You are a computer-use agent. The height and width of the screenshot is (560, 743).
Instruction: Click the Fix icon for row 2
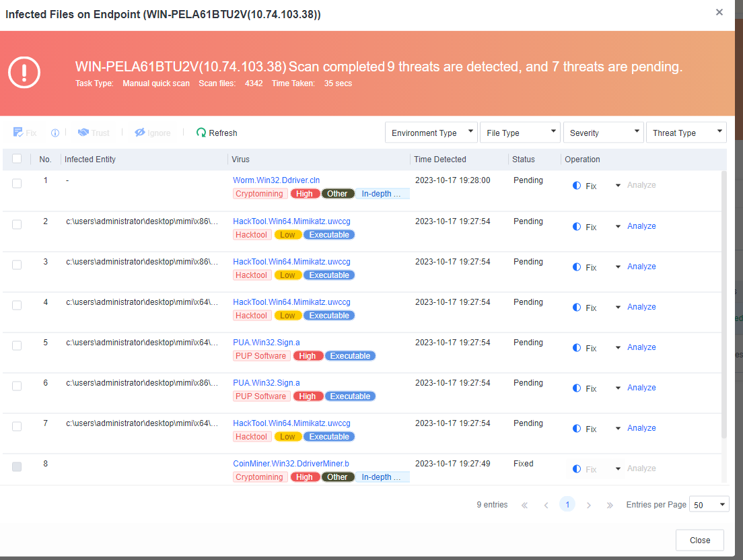(x=577, y=226)
